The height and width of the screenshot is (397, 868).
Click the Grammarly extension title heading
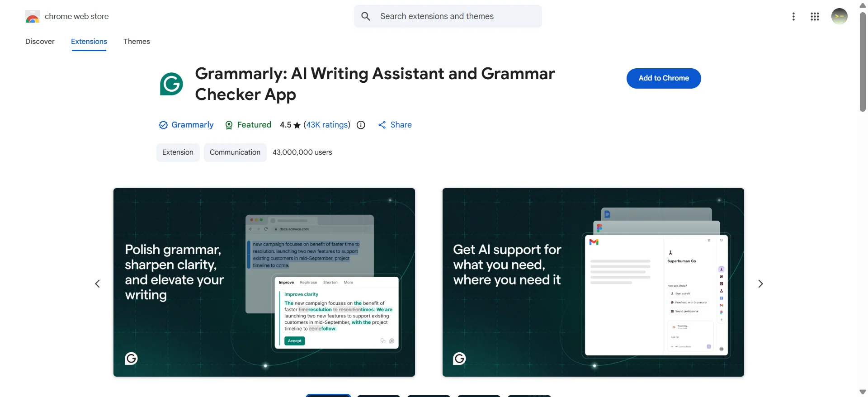(375, 84)
